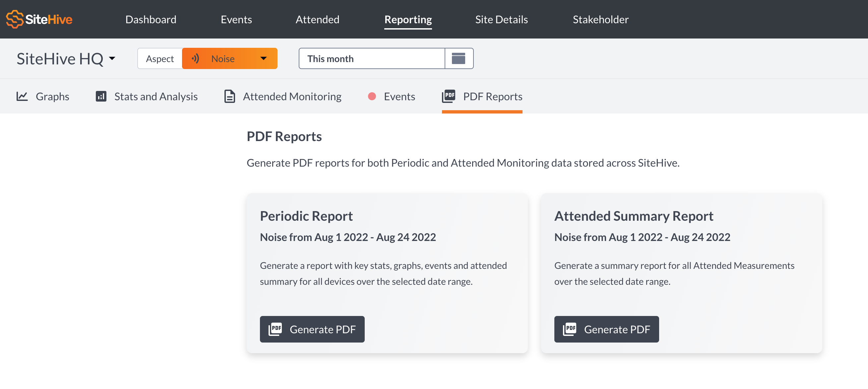Open the Attended Monitoring tab
The image size is (868, 389).
click(283, 97)
